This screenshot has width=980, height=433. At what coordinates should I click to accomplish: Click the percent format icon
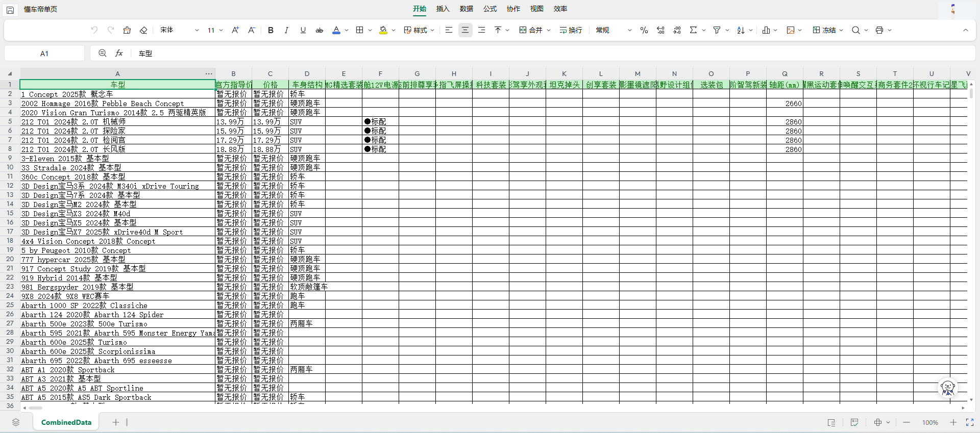pyautogui.click(x=644, y=30)
